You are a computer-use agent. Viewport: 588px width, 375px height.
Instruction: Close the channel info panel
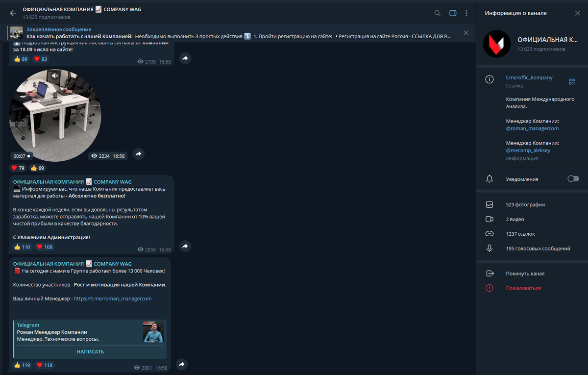[x=577, y=13]
